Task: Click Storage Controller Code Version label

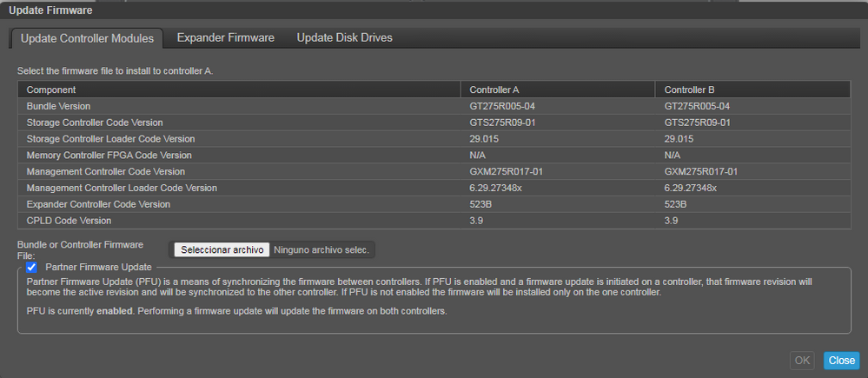Action: coord(95,123)
